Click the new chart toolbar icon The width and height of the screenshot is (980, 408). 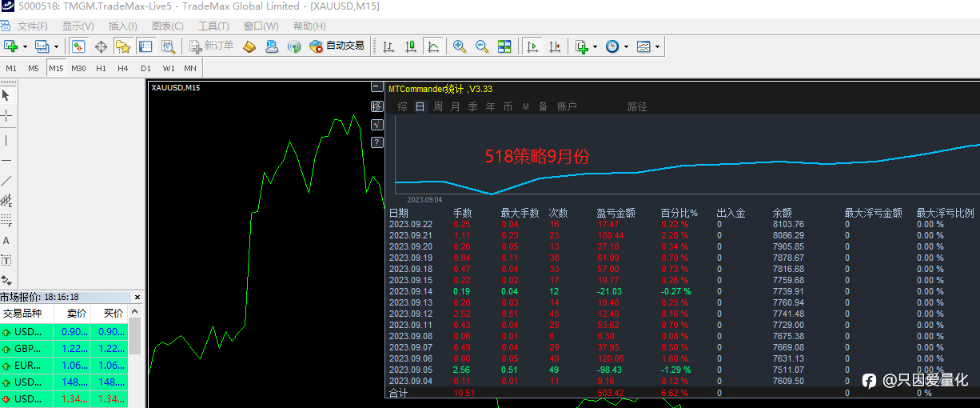coord(11,46)
